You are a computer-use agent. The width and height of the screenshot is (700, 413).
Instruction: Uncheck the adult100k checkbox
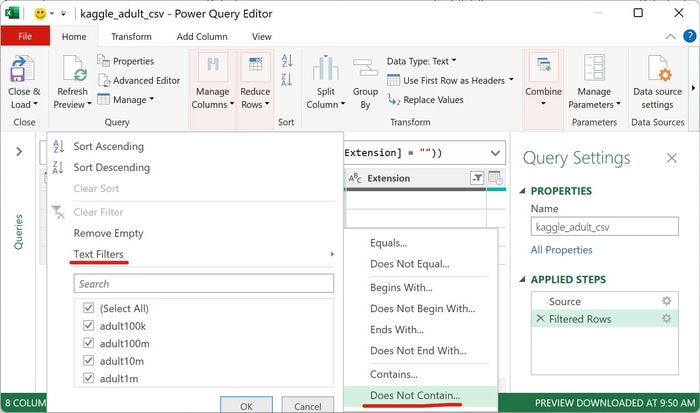[88, 325]
